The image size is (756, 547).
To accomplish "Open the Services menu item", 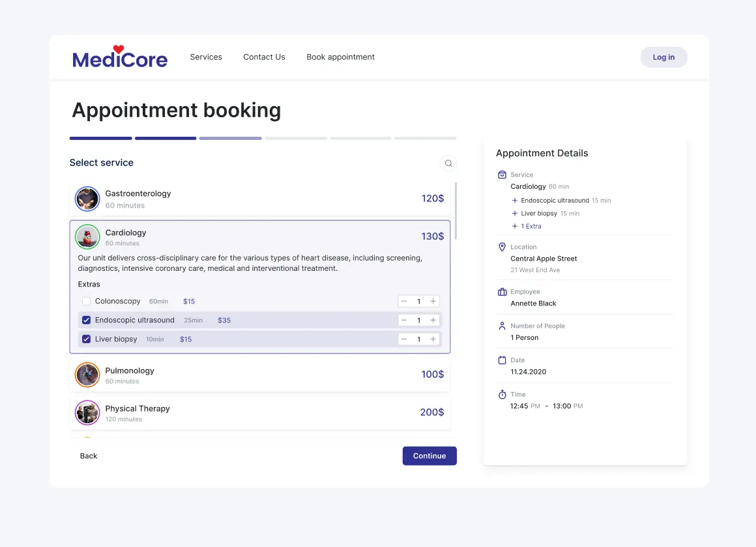I will (206, 57).
